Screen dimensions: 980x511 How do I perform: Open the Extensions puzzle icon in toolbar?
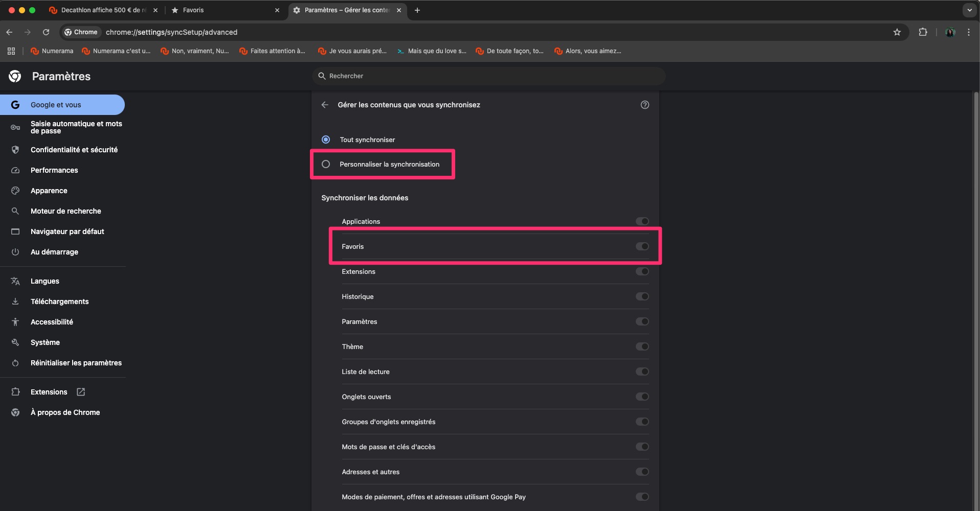[x=923, y=32]
